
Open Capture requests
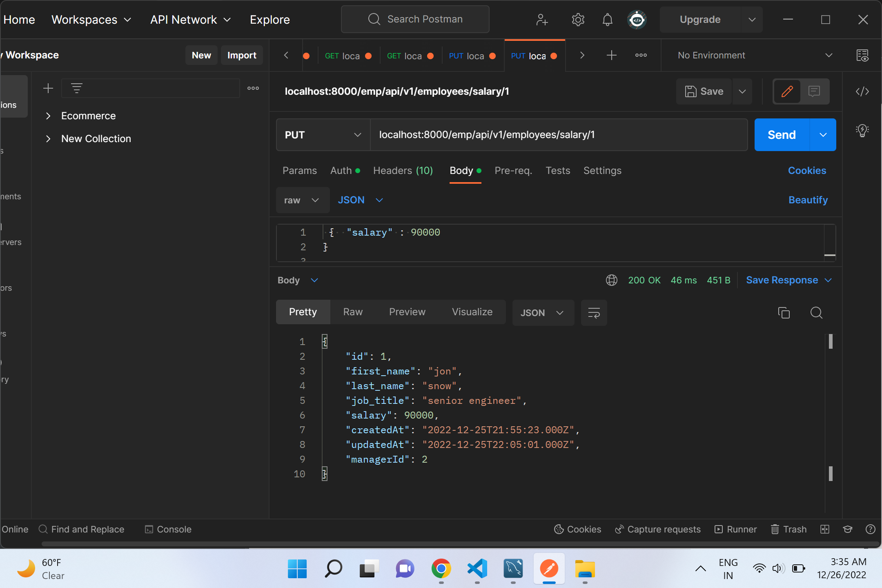[657, 529]
